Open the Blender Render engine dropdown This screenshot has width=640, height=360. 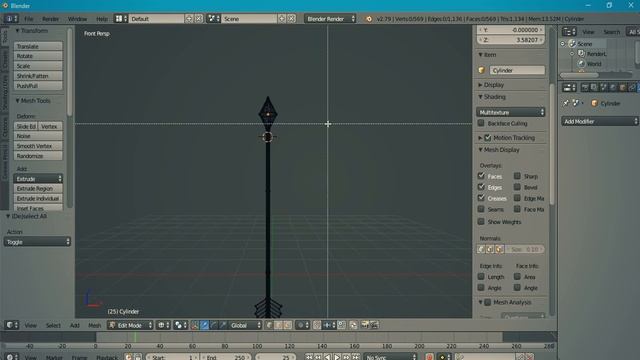(330, 19)
